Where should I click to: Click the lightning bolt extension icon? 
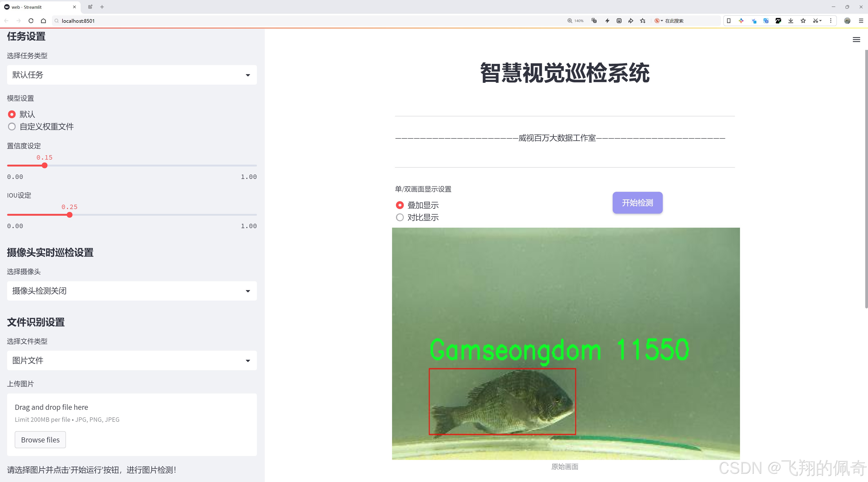click(607, 20)
